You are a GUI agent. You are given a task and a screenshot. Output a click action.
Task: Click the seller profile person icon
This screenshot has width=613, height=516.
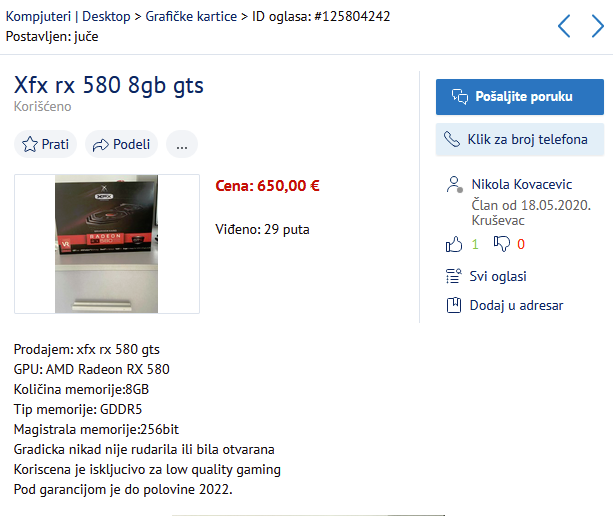pos(454,185)
